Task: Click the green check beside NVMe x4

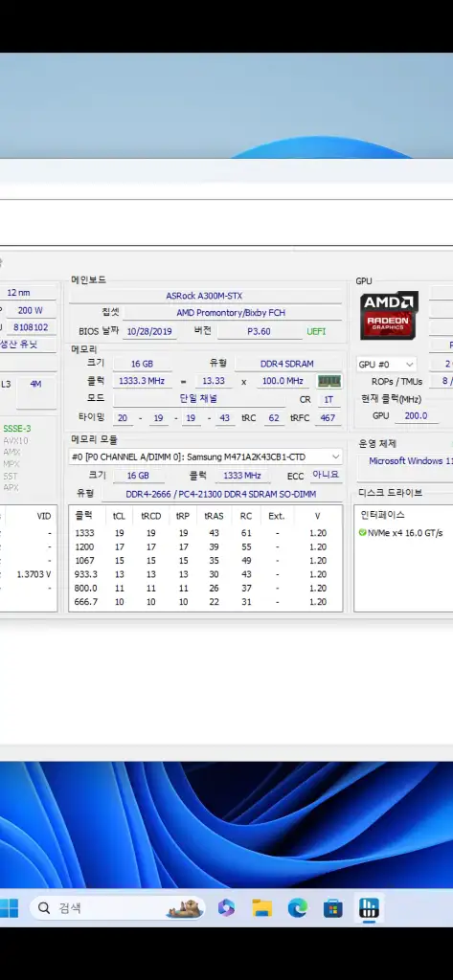Action: pyautogui.click(x=362, y=532)
